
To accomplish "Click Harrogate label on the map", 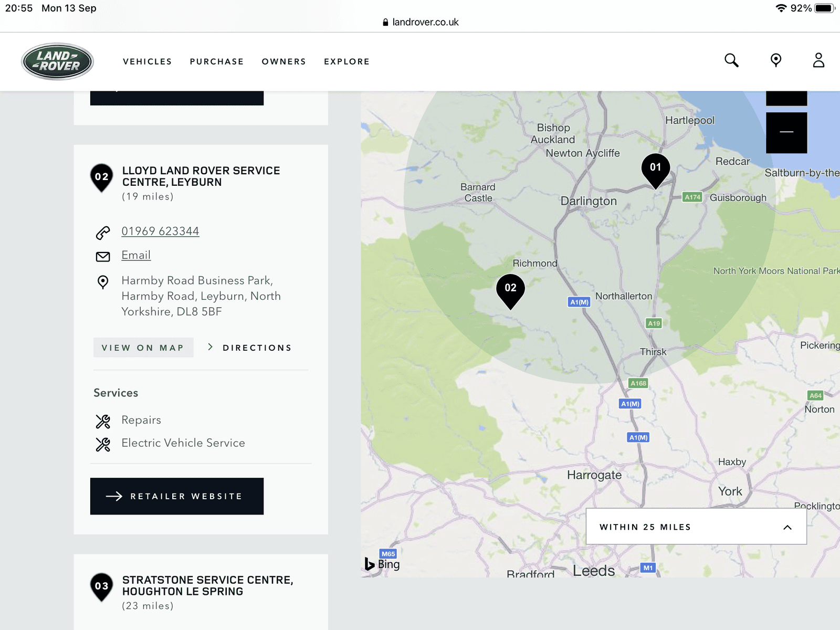I will pyautogui.click(x=594, y=475).
